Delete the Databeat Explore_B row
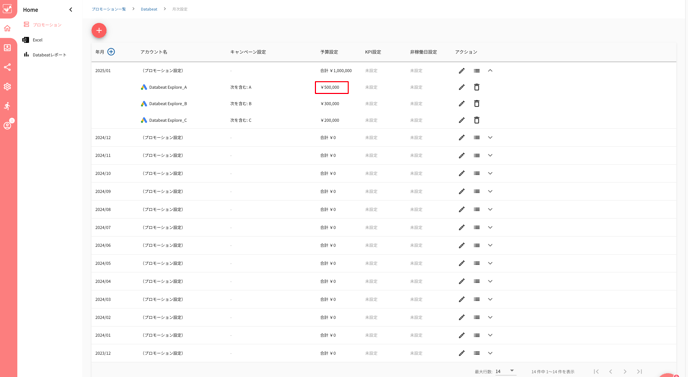 coord(477,104)
